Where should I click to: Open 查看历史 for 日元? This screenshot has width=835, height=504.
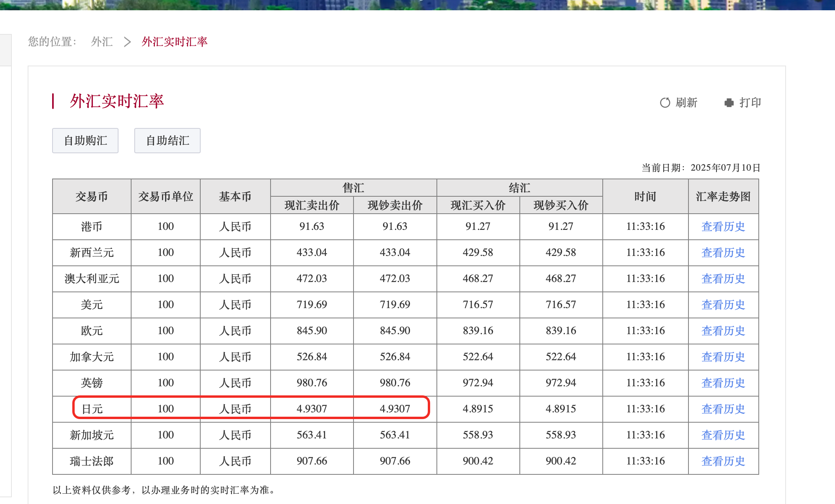(723, 409)
